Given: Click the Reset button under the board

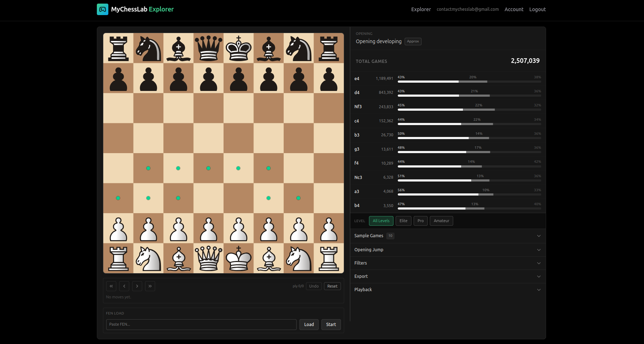Looking at the screenshot, I should pos(332,286).
